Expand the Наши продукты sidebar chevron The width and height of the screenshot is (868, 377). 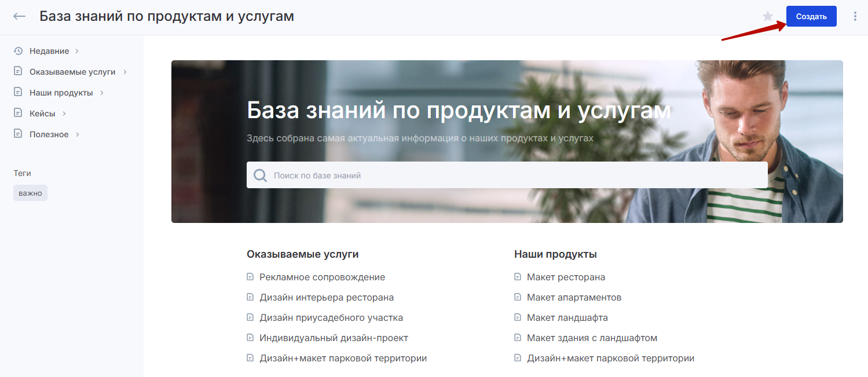101,93
